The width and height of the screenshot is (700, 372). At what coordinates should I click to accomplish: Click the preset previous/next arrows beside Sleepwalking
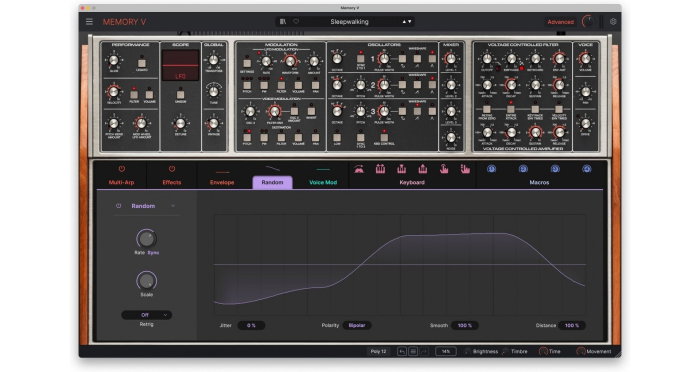407,21
